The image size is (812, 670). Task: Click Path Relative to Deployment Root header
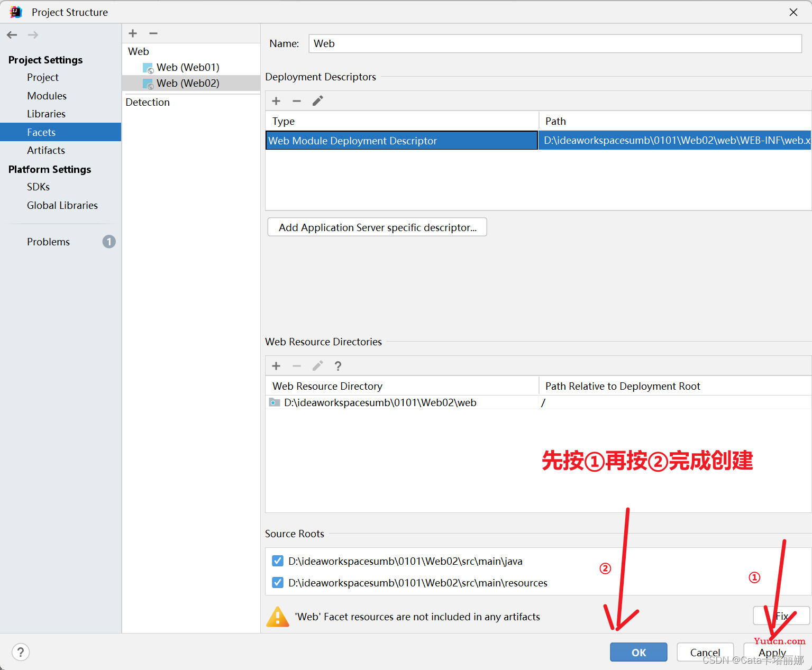[x=675, y=386]
